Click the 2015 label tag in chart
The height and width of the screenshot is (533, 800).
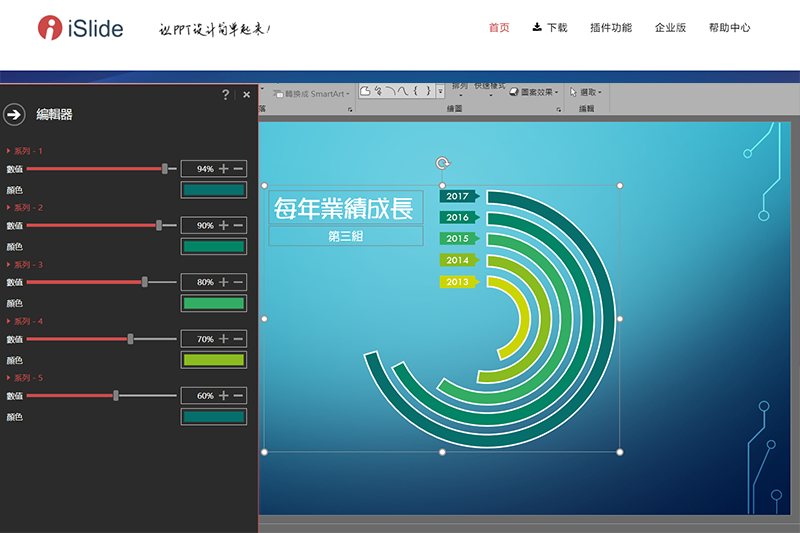pyautogui.click(x=459, y=238)
